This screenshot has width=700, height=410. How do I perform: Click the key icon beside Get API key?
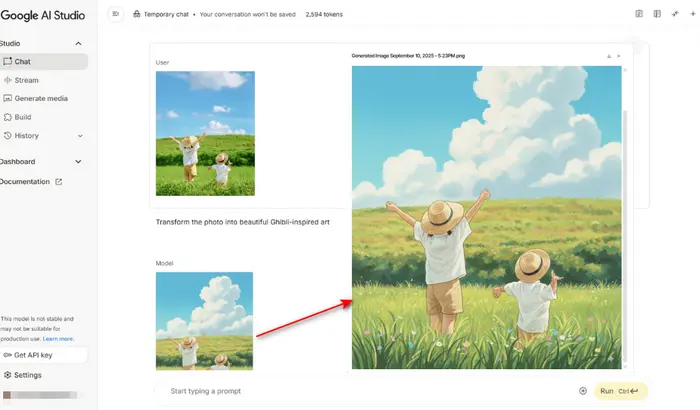8,355
